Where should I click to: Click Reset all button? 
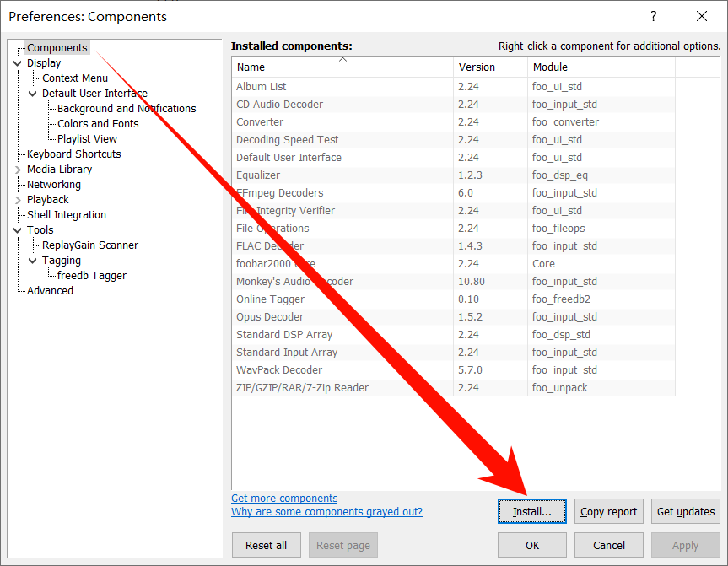tap(266, 545)
